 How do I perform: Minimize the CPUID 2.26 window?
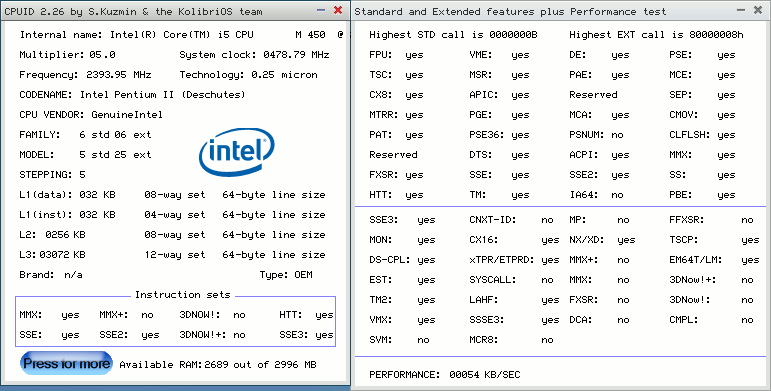click(321, 10)
